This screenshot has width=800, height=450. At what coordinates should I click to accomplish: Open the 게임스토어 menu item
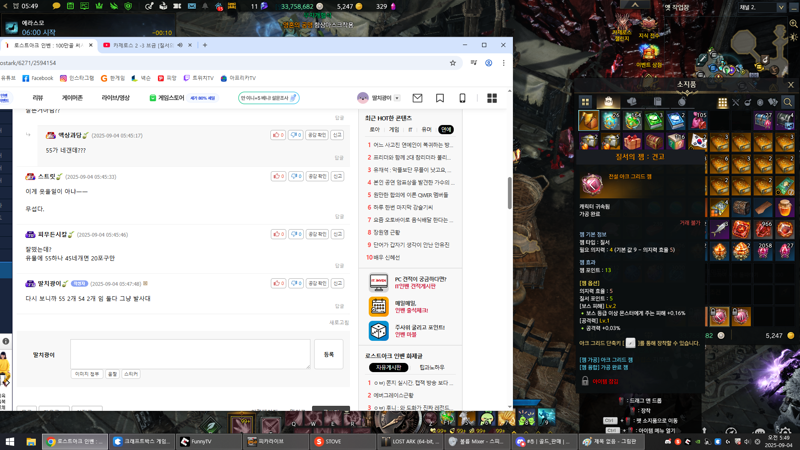pos(167,98)
